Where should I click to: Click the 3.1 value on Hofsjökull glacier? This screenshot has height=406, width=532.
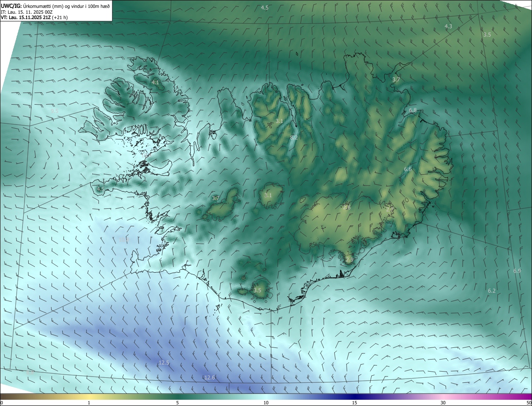point(268,195)
